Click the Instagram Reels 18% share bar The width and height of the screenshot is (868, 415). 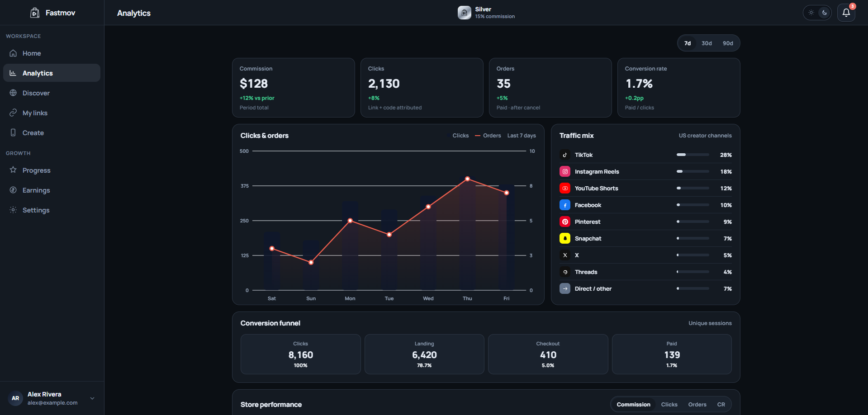[x=693, y=171]
